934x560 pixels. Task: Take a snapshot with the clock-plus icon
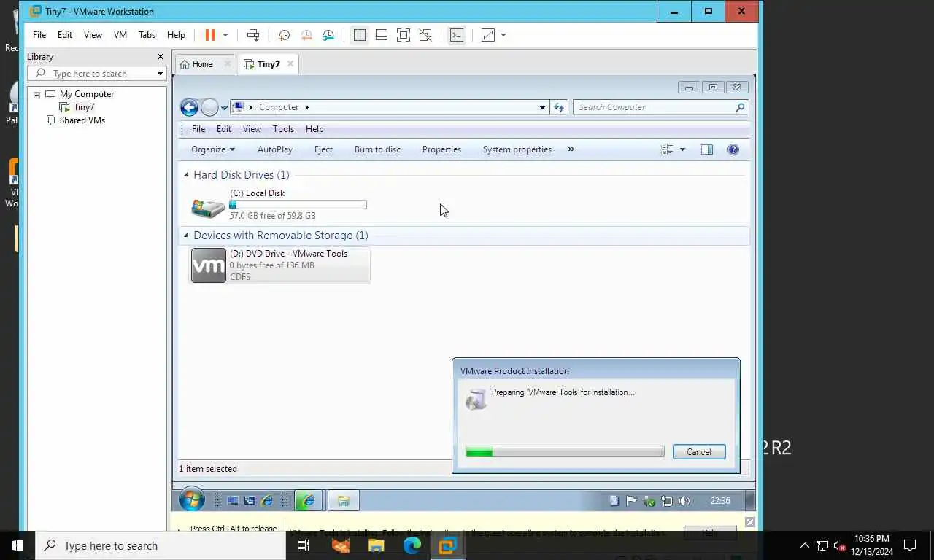coord(284,35)
